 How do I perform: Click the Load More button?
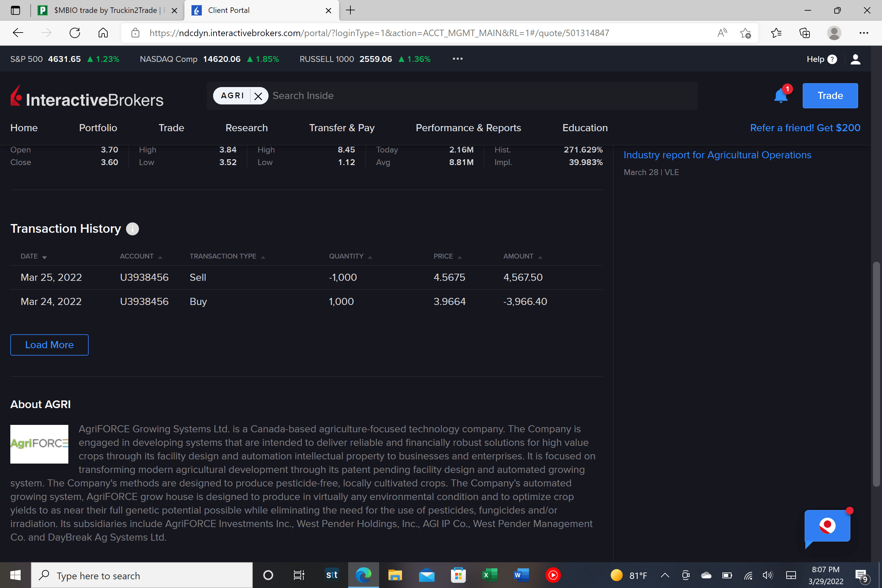tap(49, 345)
